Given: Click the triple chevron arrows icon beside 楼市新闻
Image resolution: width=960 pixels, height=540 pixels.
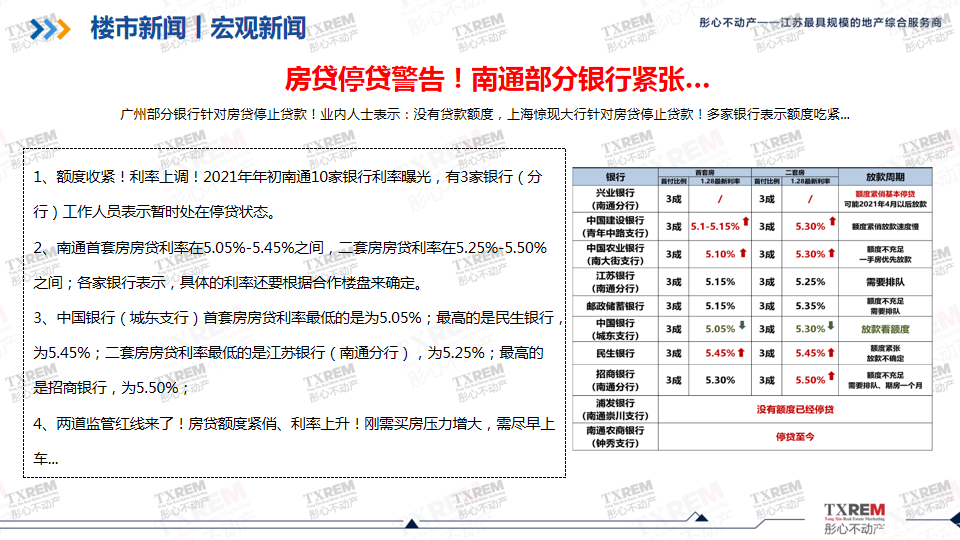Looking at the screenshot, I should (x=50, y=29).
